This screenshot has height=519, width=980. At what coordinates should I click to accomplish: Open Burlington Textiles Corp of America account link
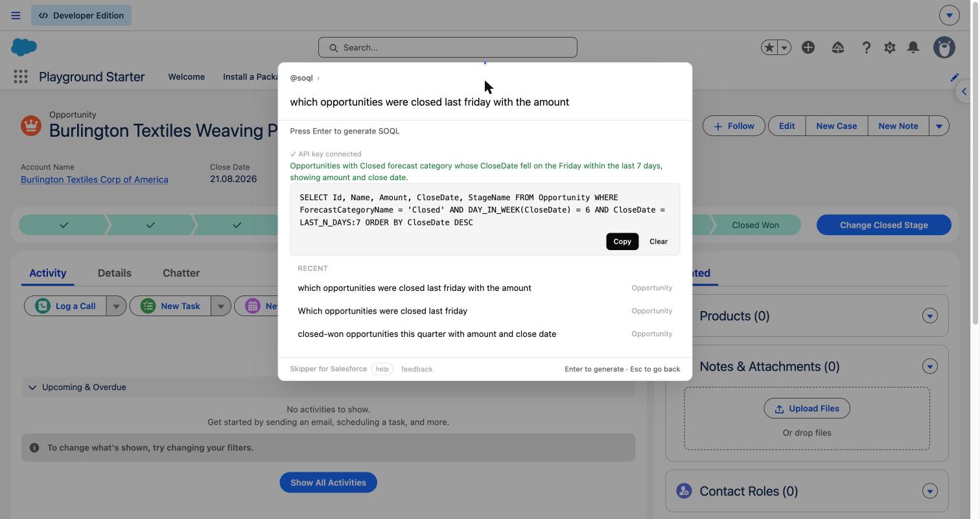point(95,179)
